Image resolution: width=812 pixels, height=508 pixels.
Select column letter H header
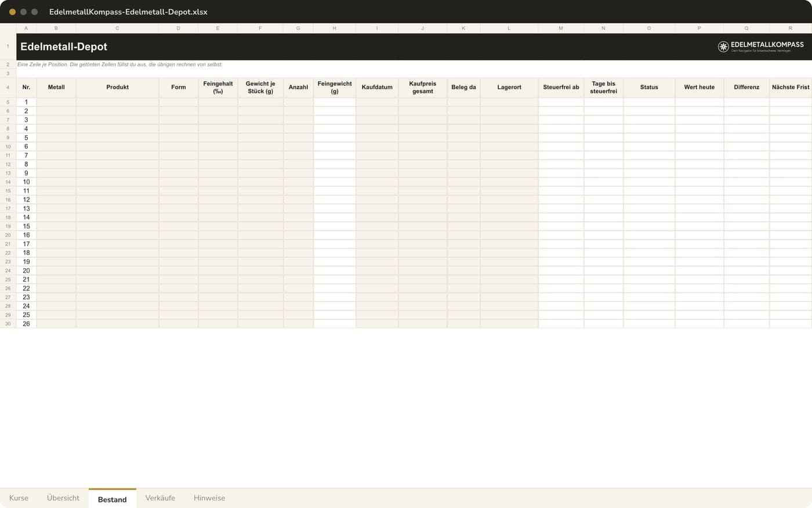pyautogui.click(x=335, y=28)
